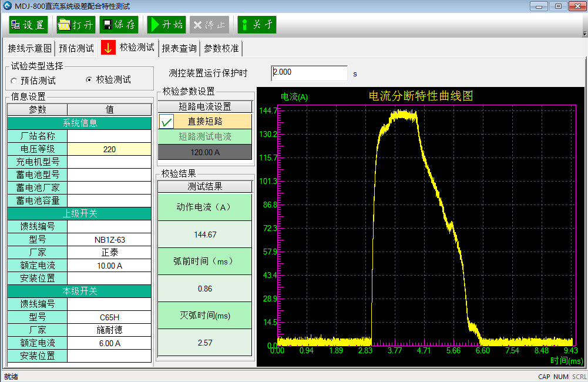The image size is (588, 382).
Task: Click the 120.00 A short-circuit current field
Action: point(204,152)
